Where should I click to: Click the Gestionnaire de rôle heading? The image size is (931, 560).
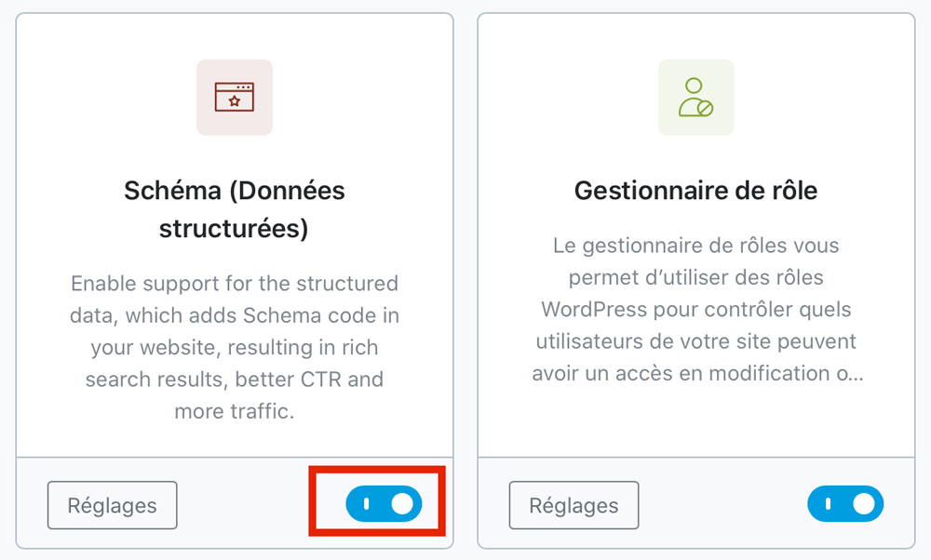tap(695, 191)
